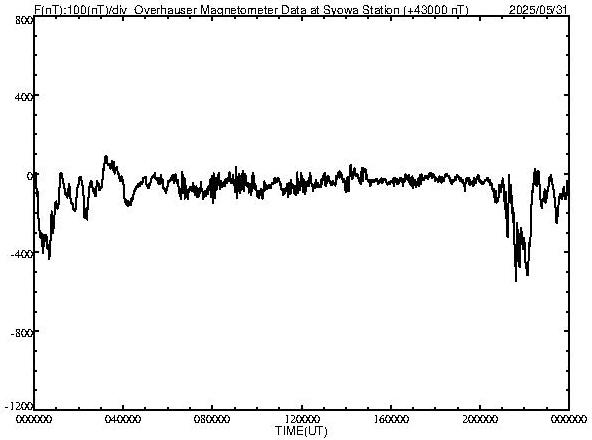Click the 0 y-axis value label
Screen dimensions: 592x440
point(30,176)
